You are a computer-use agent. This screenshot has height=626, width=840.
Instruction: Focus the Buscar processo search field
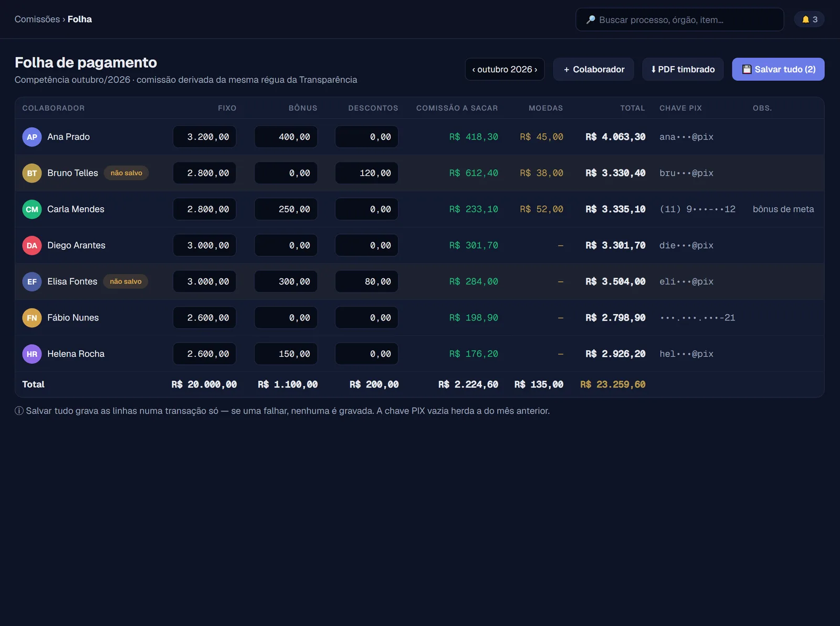pos(680,19)
